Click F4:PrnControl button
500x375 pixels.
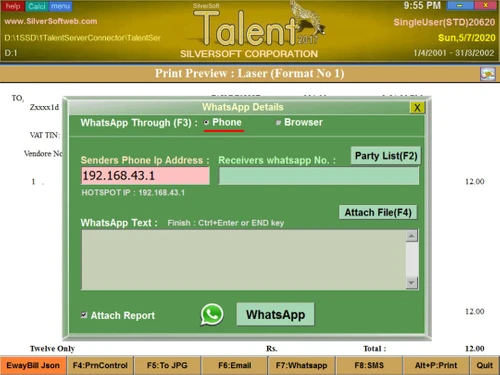100,365
